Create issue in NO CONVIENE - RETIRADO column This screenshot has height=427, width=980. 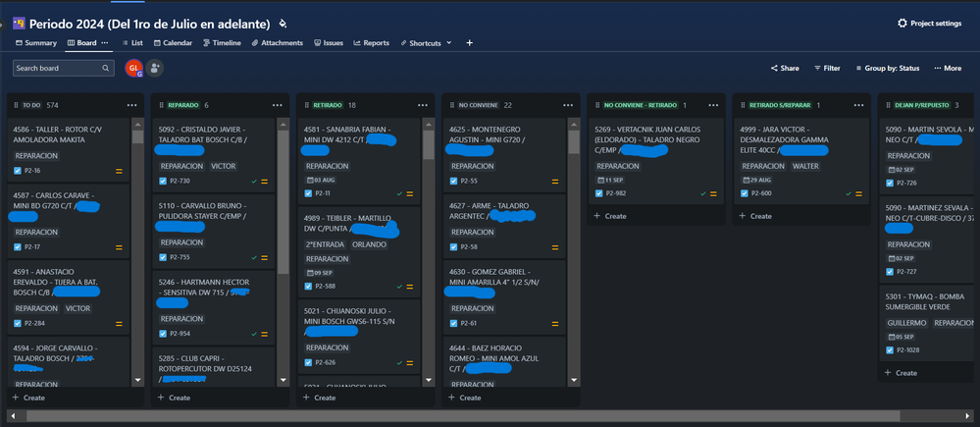(x=610, y=216)
